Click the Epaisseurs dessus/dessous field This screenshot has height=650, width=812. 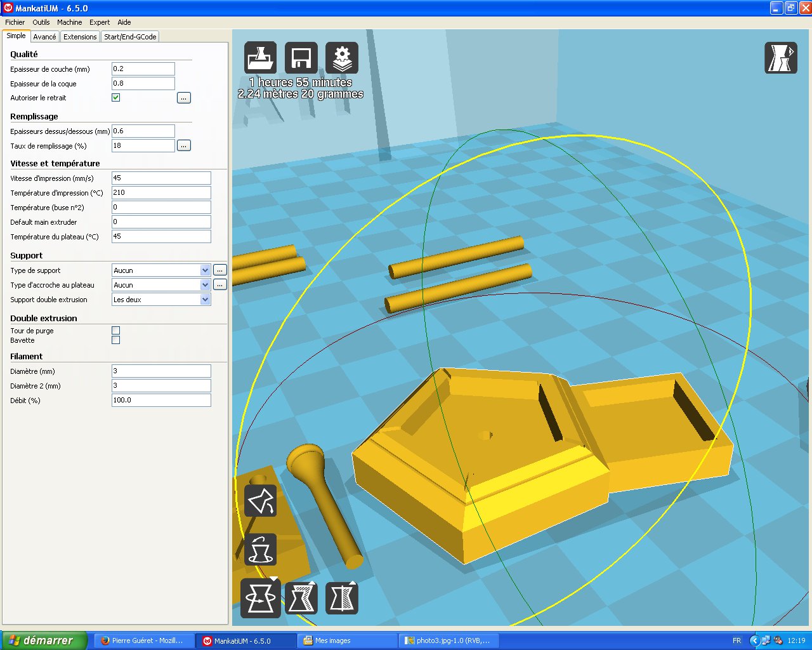[143, 131]
